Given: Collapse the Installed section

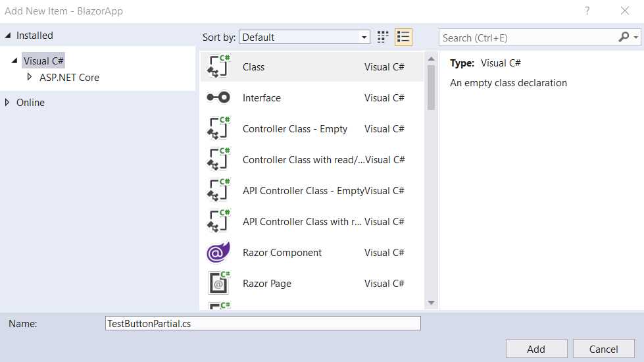Looking at the screenshot, I should click(x=8, y=36).
